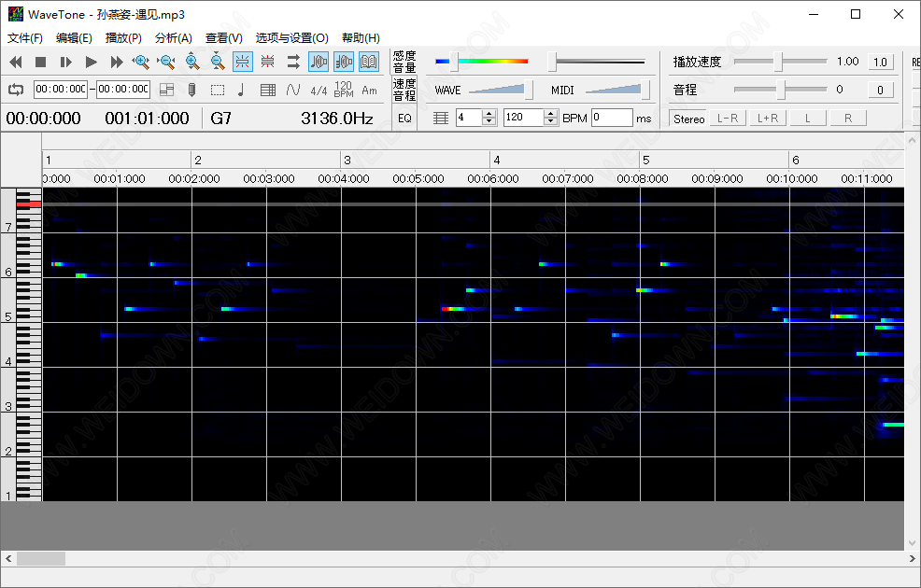Reset playback speed with 1.0 button
Image resolution: width=921 pixels, height=588 pixels.
point(881,62)
